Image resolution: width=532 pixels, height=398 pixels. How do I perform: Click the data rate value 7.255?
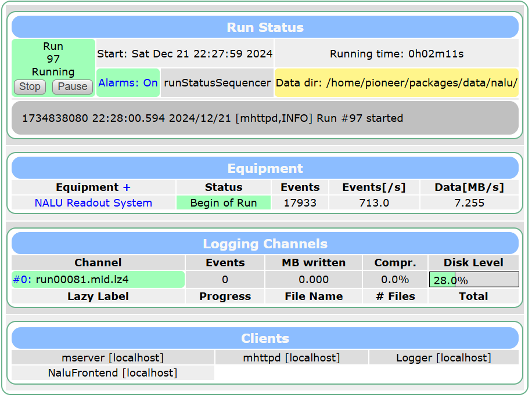pos(469,202)
